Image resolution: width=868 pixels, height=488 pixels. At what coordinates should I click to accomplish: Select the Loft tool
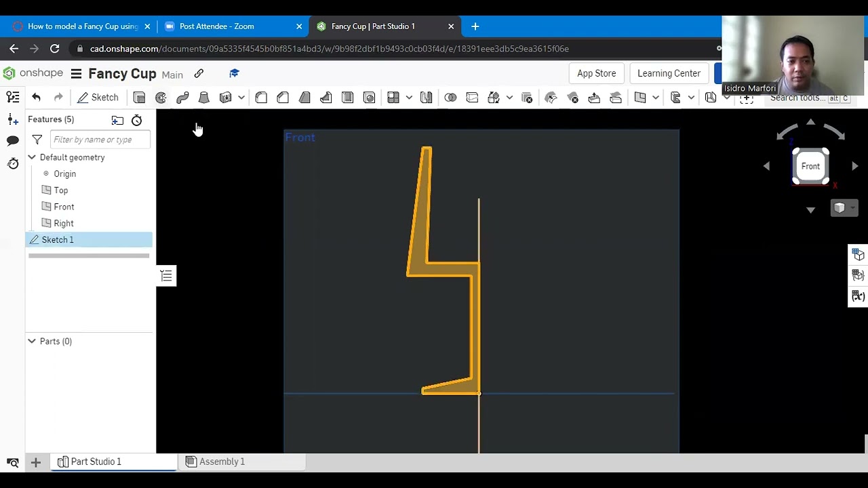click(x=203, y=98)
